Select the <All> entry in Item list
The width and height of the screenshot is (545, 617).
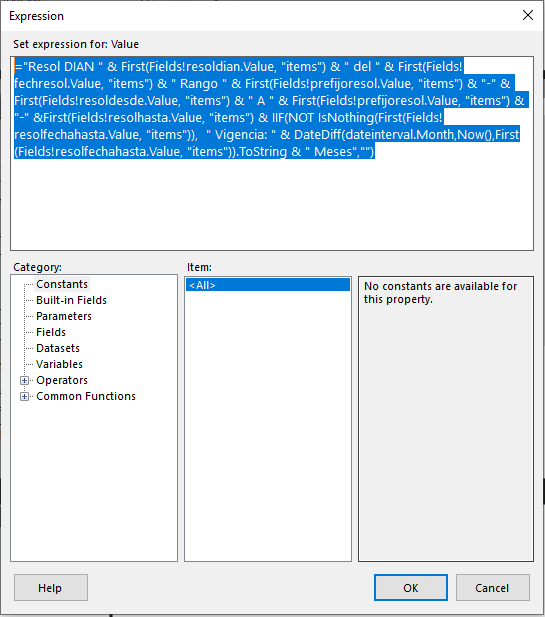268,285
